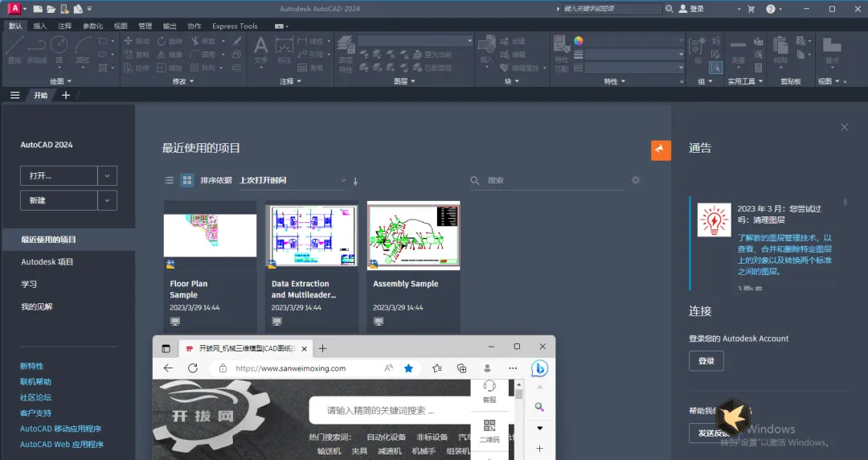Viewport: 868px width, 460px height.
Task: Click the search magnifier icon in the AutoCAD title bar
Action: (669, 9)
